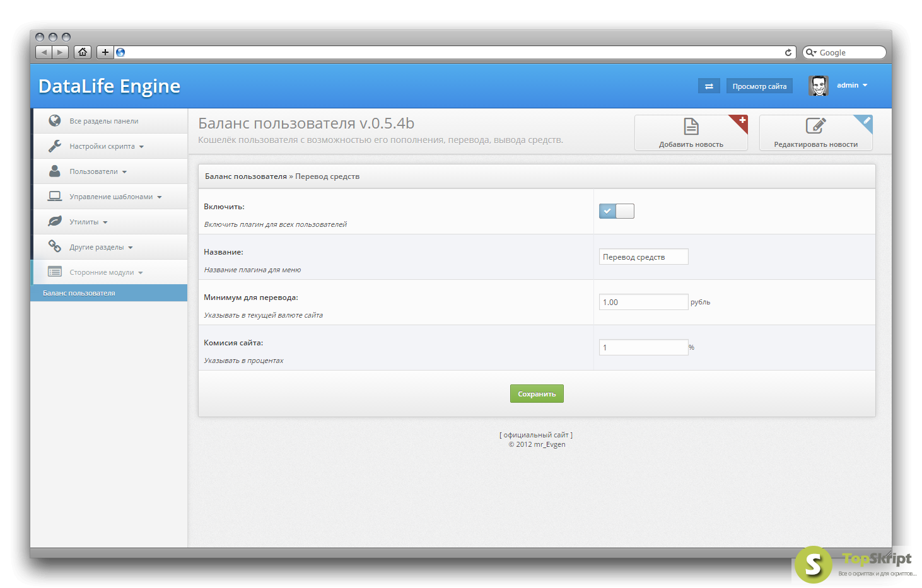The height and width of the screenshot is (588, 922).
Task: Click the chain link icon for other sections
Action: pos(55,246)
